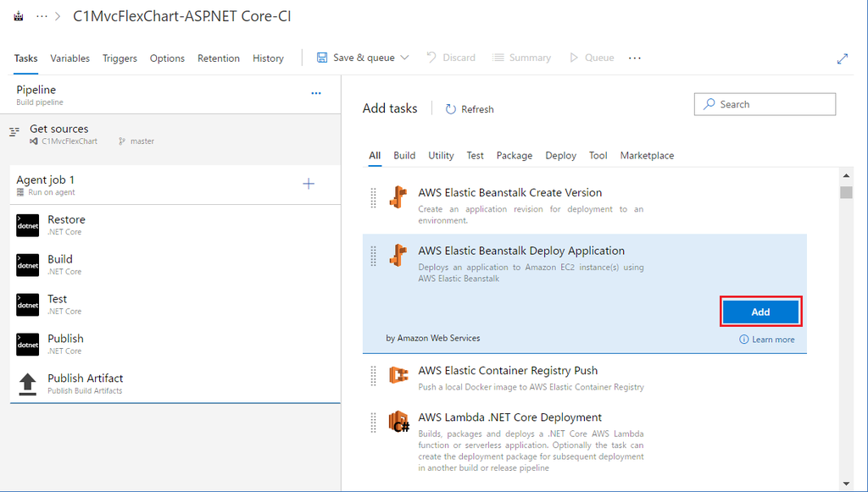This screenshot has width=868, height=492.
Task: Click the by Amazon Web Services text
Action: (433, 338)
